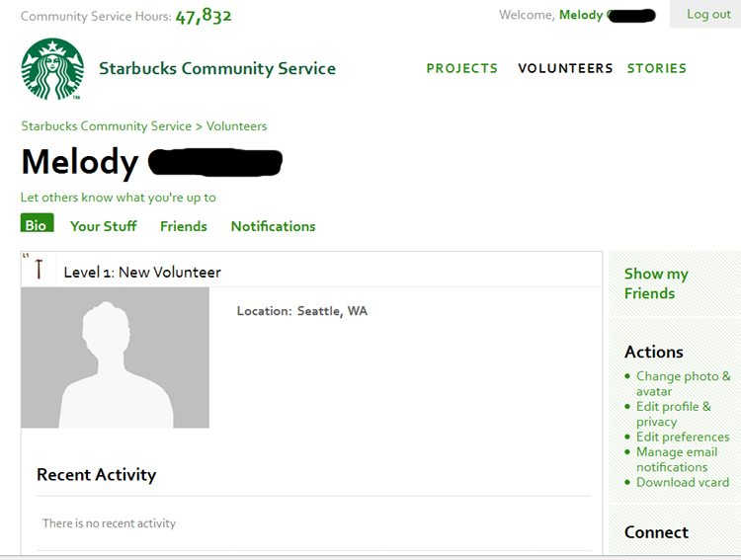Switch to the Friends tab
Image resolution: width=741 pixels, height=560 pixels.
184,226
